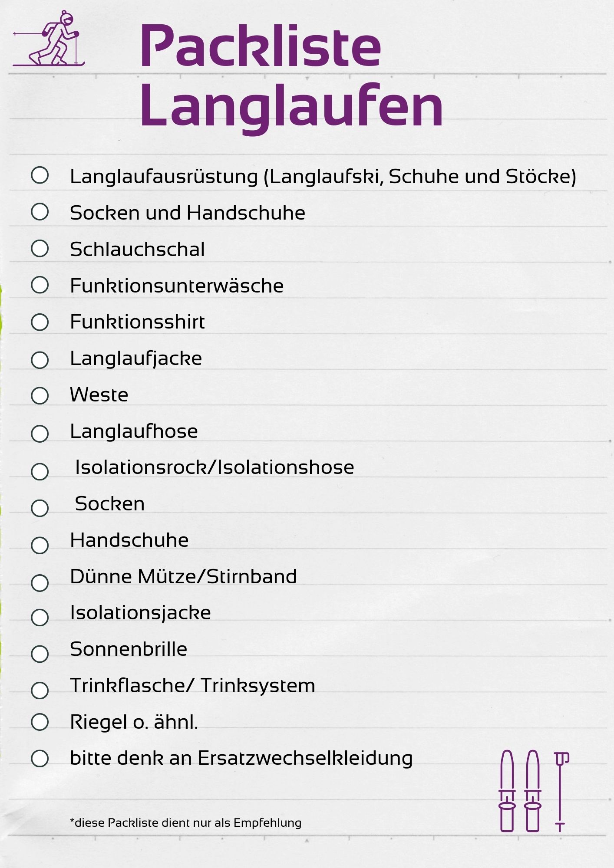Screen dimensions: 614x868
Task: Mark the Weste checkbox circle
Action: [40, 395]
